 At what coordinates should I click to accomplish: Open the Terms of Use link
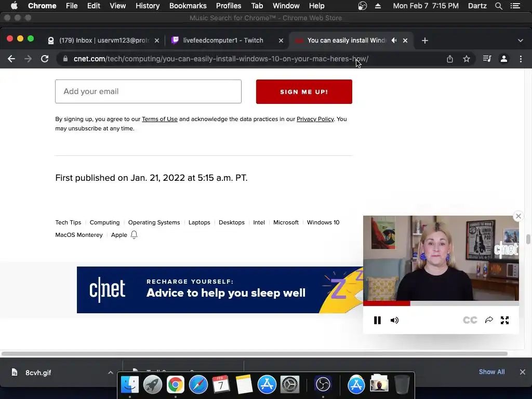159,119
